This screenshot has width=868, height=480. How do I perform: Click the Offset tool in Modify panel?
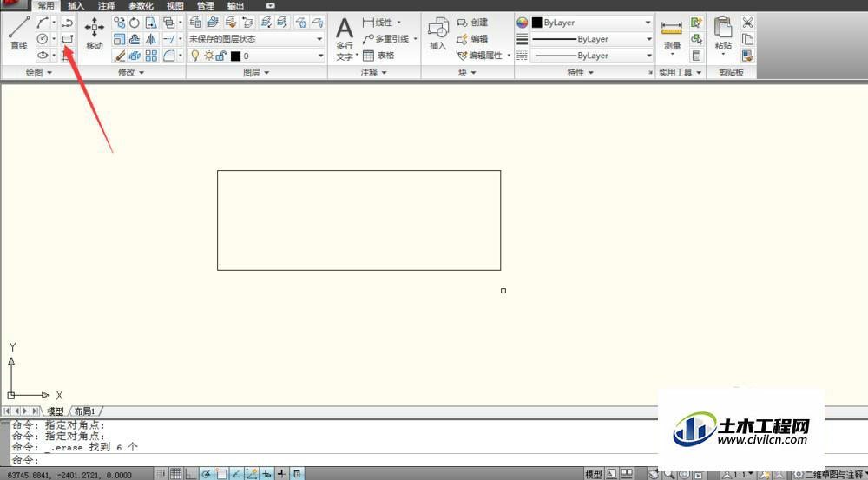(135, 39)
